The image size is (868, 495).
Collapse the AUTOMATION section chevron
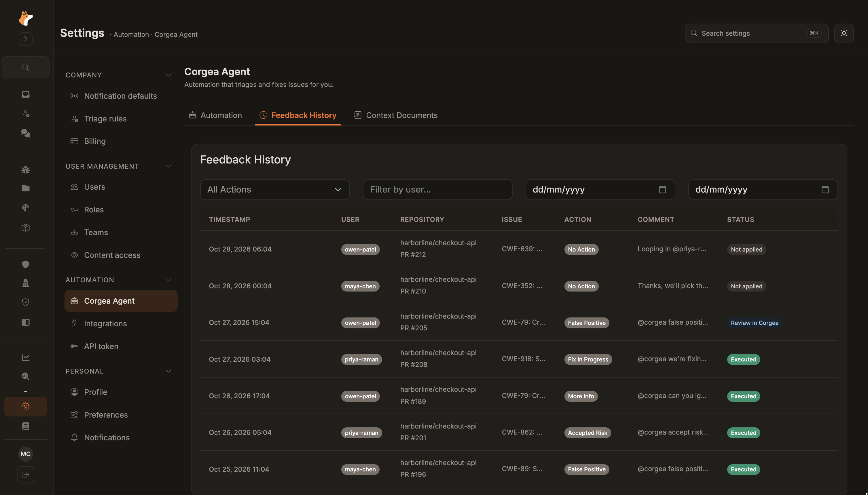(168, 280)
